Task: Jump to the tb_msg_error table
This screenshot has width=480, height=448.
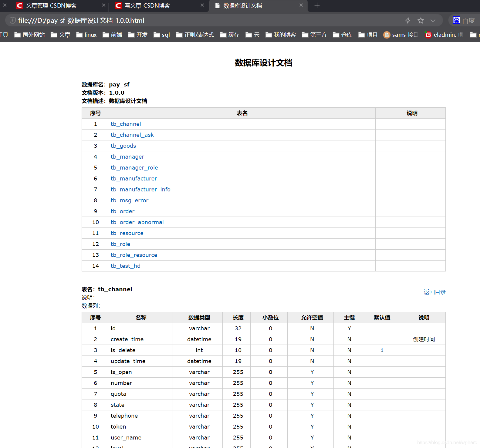Action: point(130,200)
